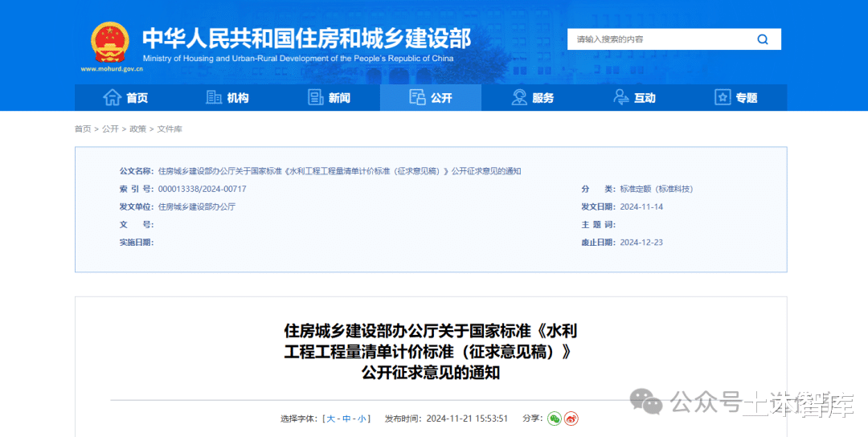Click the home icon beside 首页
The width and height of the screenshot is (868, 437).
click(x=113, y=97)
